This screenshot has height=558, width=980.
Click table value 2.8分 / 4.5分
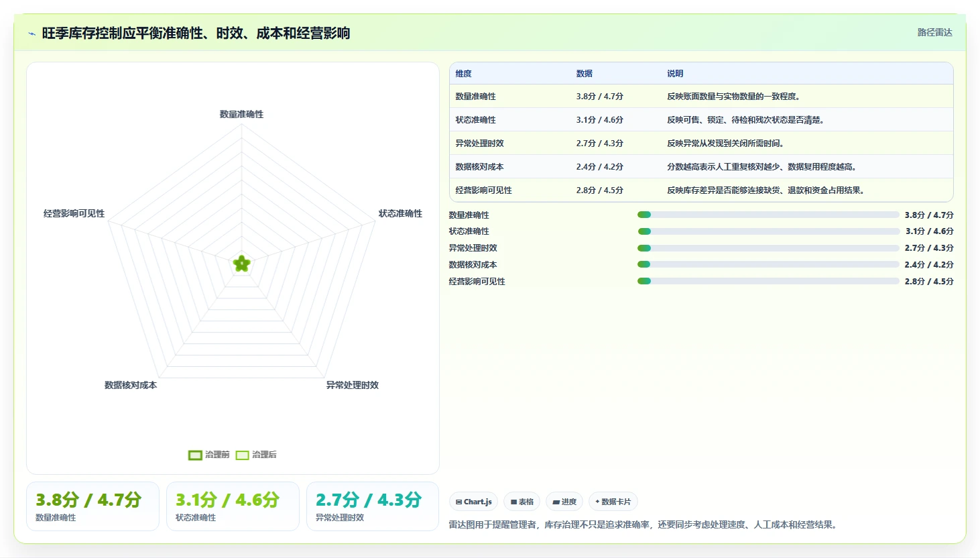point(599,190)
